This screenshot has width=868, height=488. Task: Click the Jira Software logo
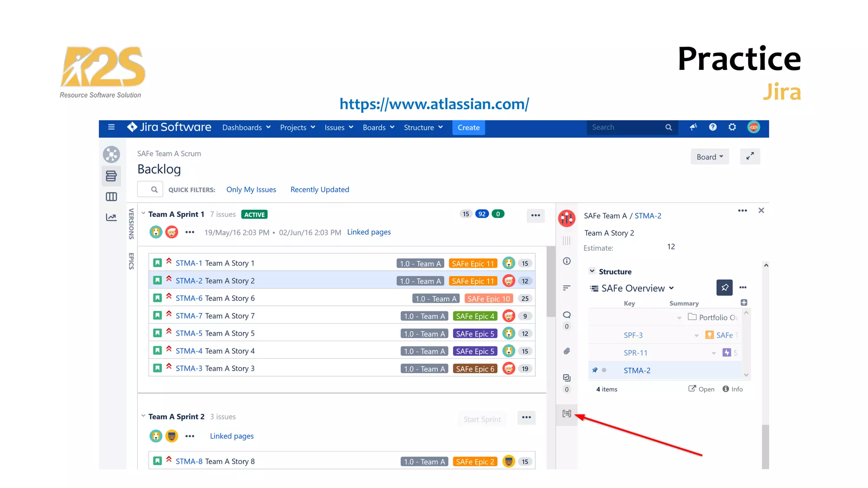(x=169, y=127)
